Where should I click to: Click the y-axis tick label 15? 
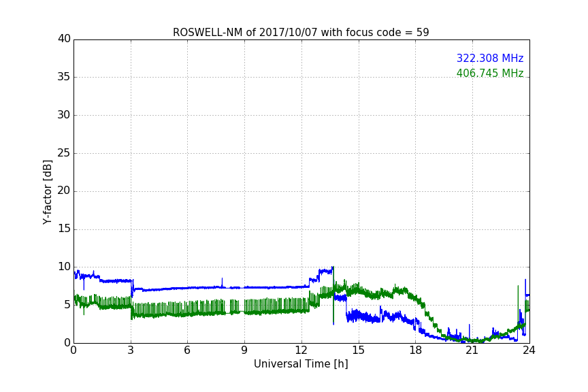(64, 229)
